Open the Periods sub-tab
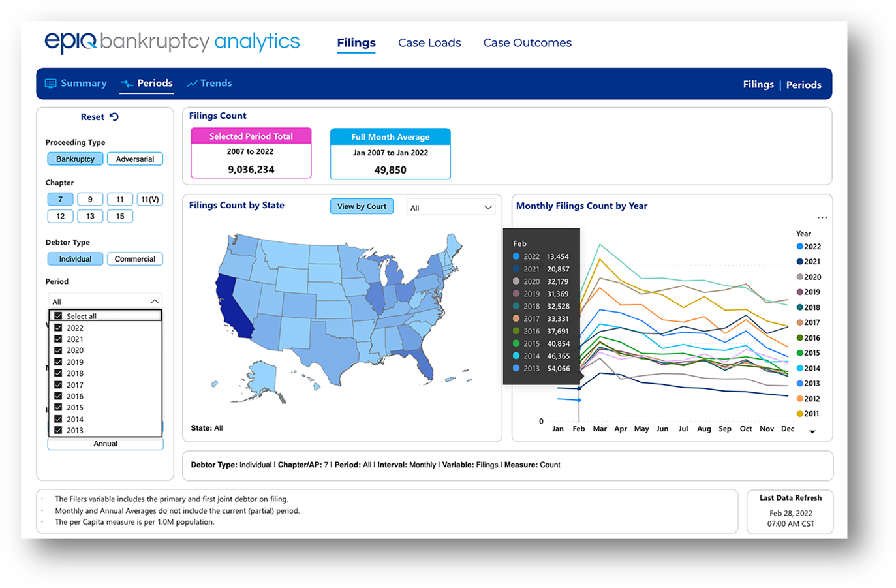 147,84
